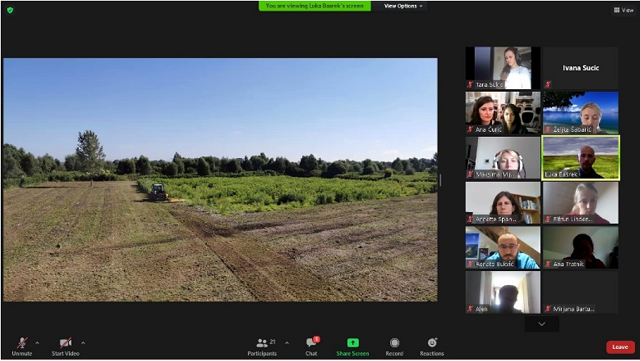Screen dimensions: 640x361
Task: Select the Renato participant video tile
Action: pyautogui.click(x=503, y=247)
